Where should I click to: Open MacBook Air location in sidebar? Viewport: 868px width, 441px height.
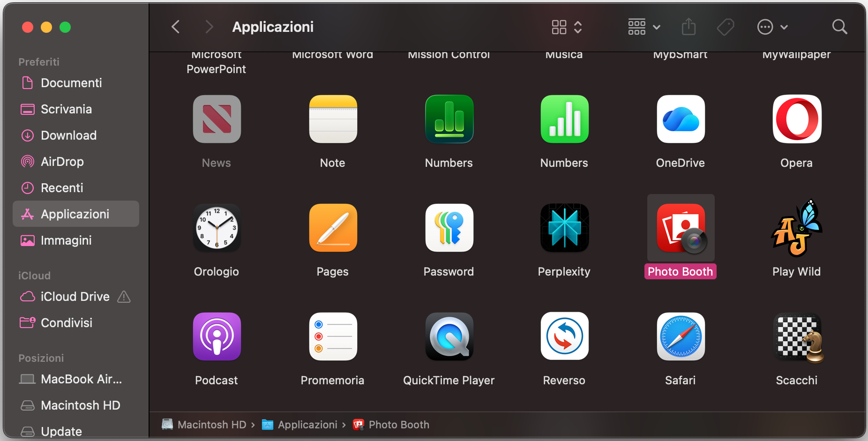pyautogui.click(x=76, y=379)
